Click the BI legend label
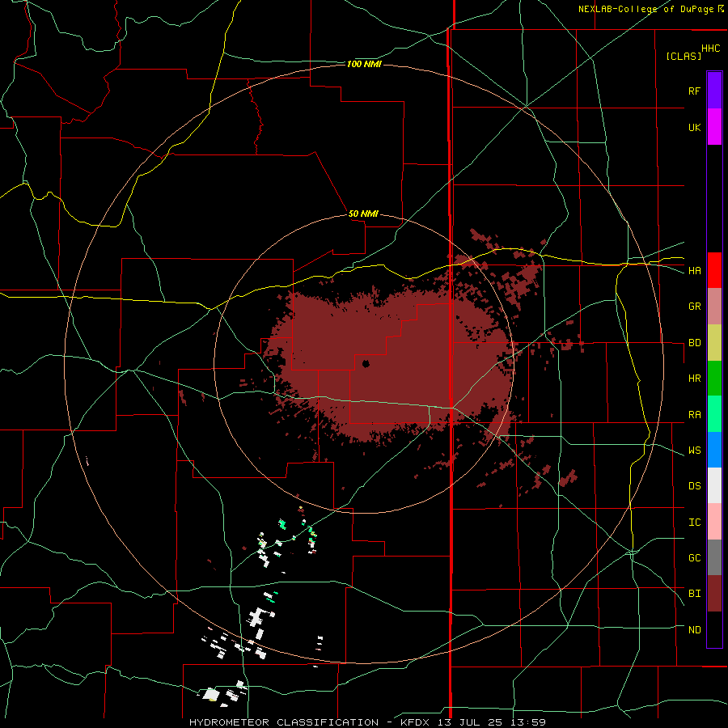This screenshot has width=728, height=728. [694, 594]
